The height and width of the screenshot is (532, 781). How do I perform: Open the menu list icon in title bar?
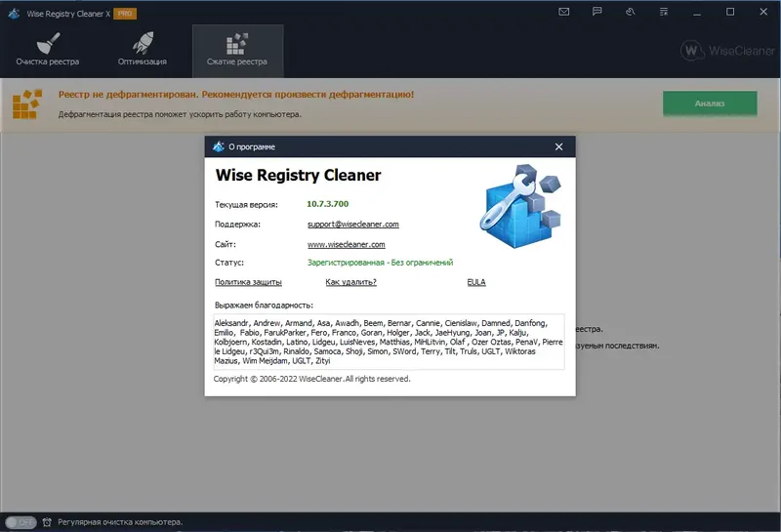click(664, 12)
